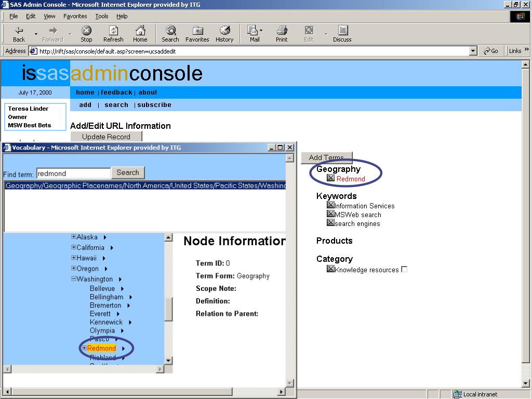Open the View menu
Screen dimensions: 532x399
pyautogui.click(x=49, y=16)
